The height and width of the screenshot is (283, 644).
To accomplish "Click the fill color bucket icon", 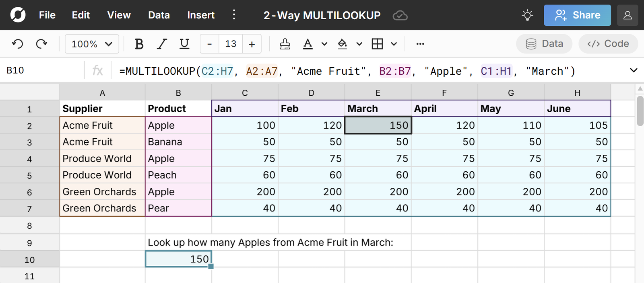I will coord(343,44).
